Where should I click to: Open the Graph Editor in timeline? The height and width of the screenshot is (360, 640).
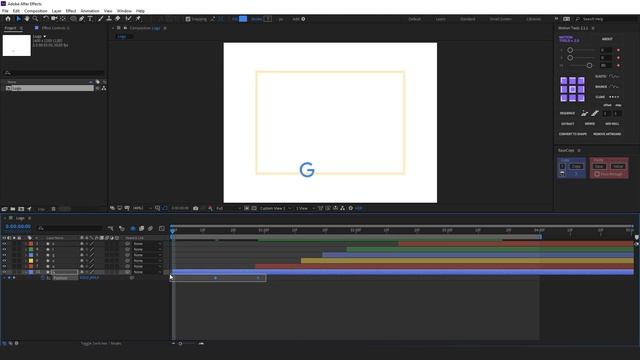pos(162,228)
